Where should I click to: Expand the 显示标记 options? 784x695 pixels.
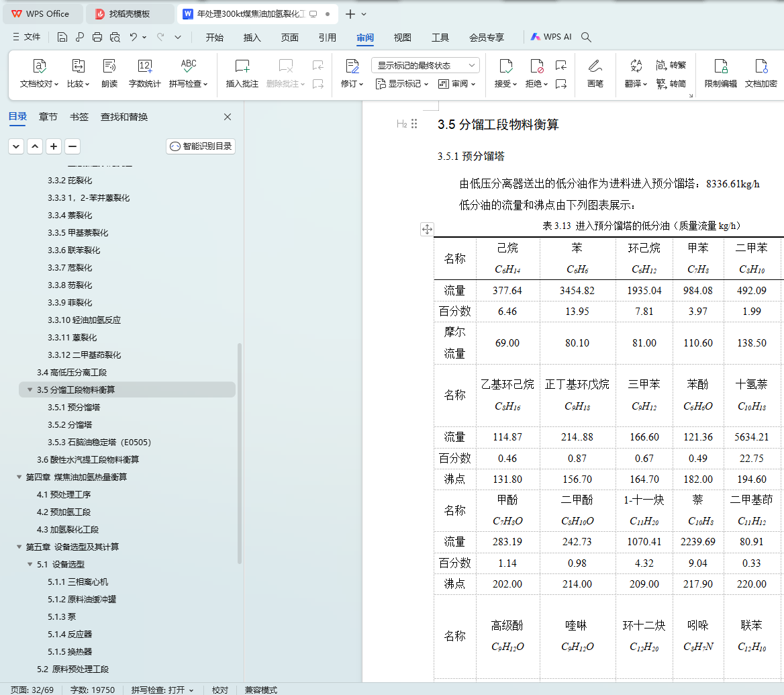point(403,83)
